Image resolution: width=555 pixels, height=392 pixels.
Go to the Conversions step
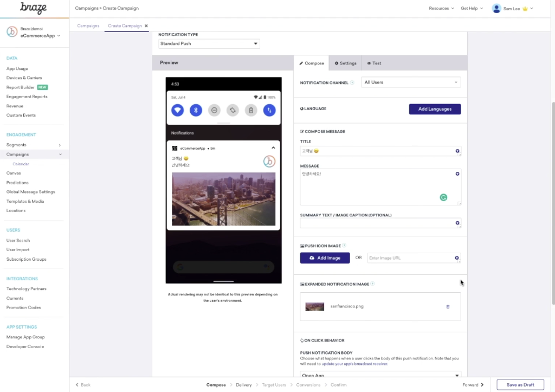308,385
